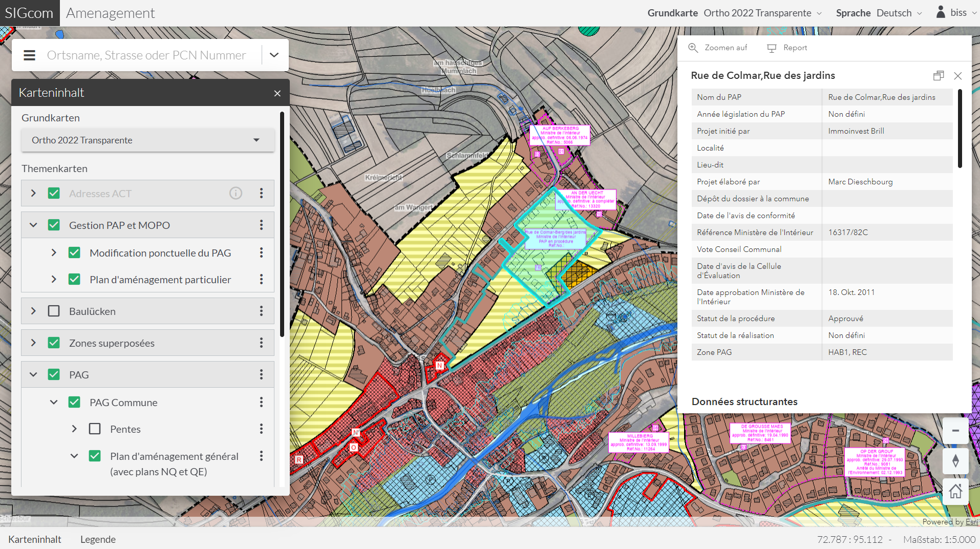
Task: Disable the Zones superposées layer
Action: 54,343
